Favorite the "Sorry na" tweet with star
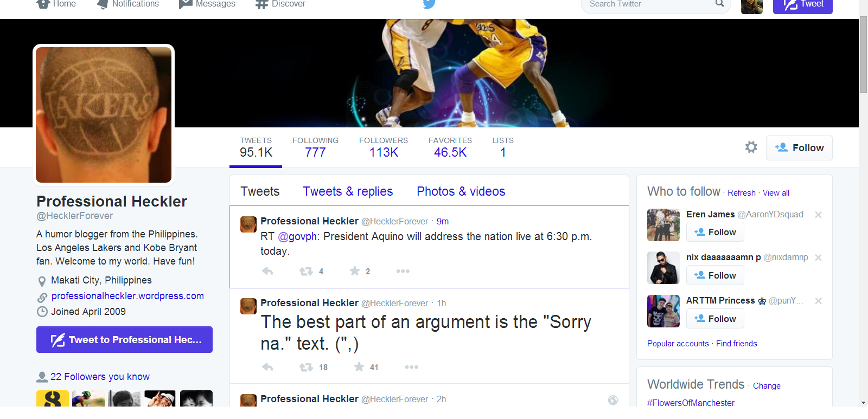This screenshot has height=419, width=868. coord(359,367)
